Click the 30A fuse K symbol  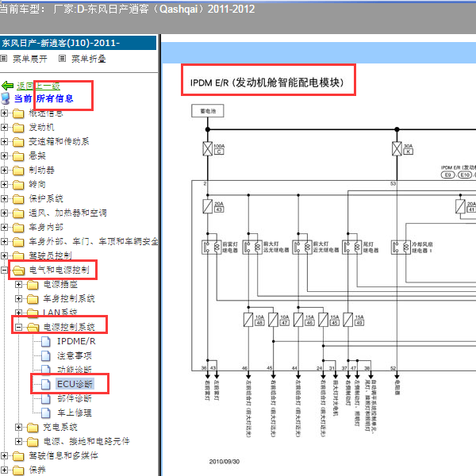tap(397, 149)
